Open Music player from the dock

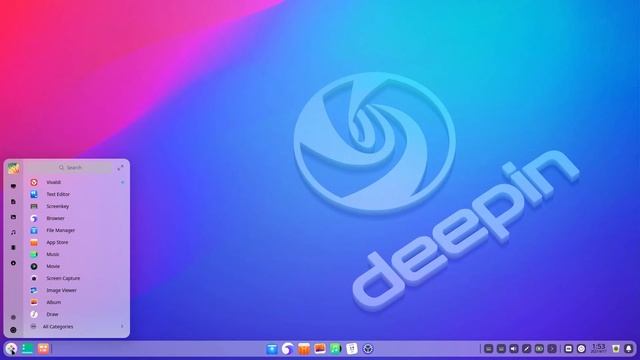click(336, 349)
